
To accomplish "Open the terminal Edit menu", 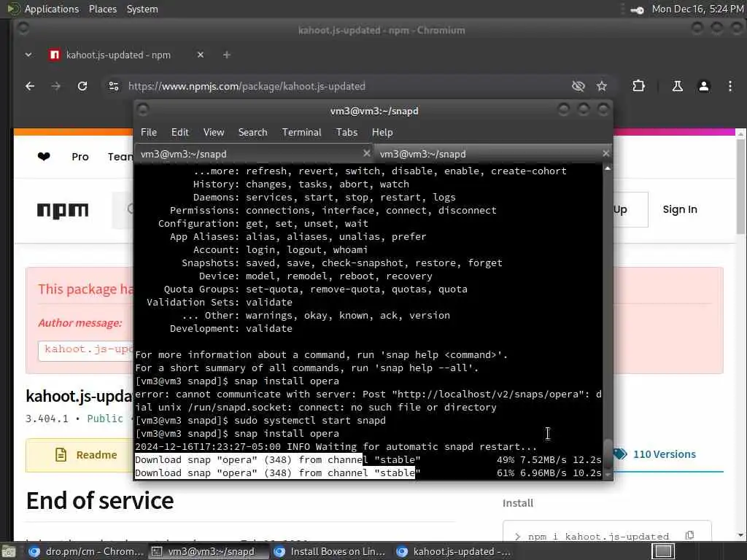I will 180,133.
